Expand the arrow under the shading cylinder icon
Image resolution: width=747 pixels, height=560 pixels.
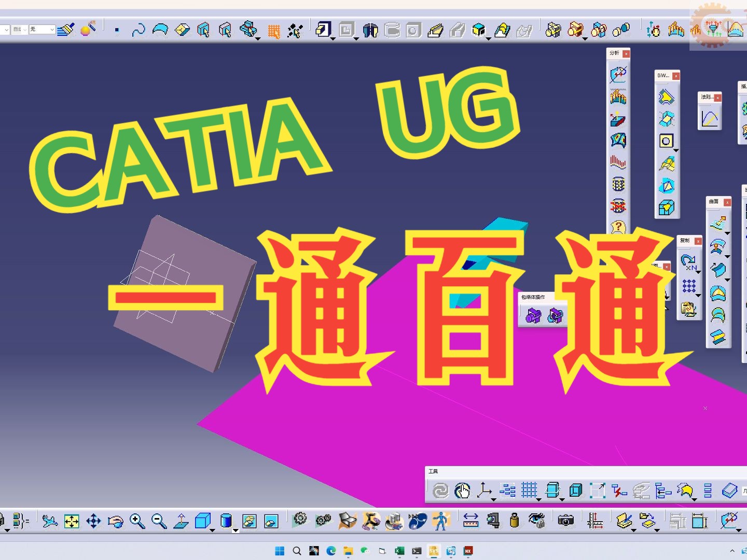click(236, 530)
